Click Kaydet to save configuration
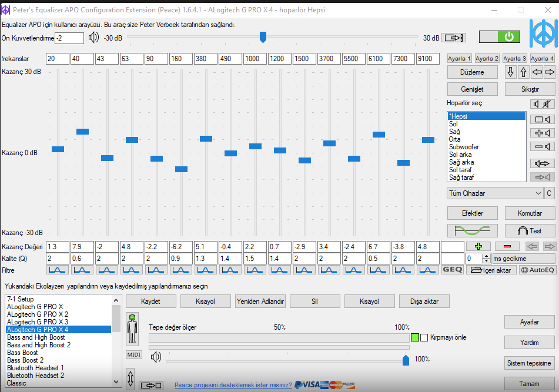559x392 pixels. [x=151, y=301]
